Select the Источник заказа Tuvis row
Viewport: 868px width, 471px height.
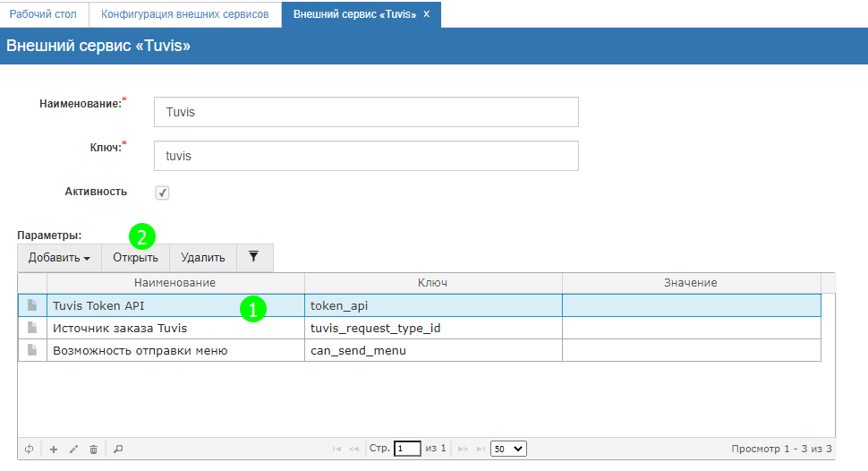click(x=174, y=328)
